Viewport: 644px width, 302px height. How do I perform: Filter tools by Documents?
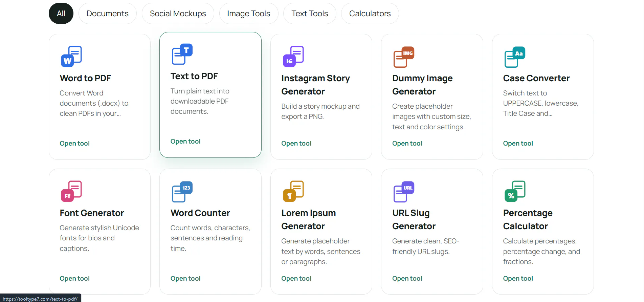tap(108, 14)
